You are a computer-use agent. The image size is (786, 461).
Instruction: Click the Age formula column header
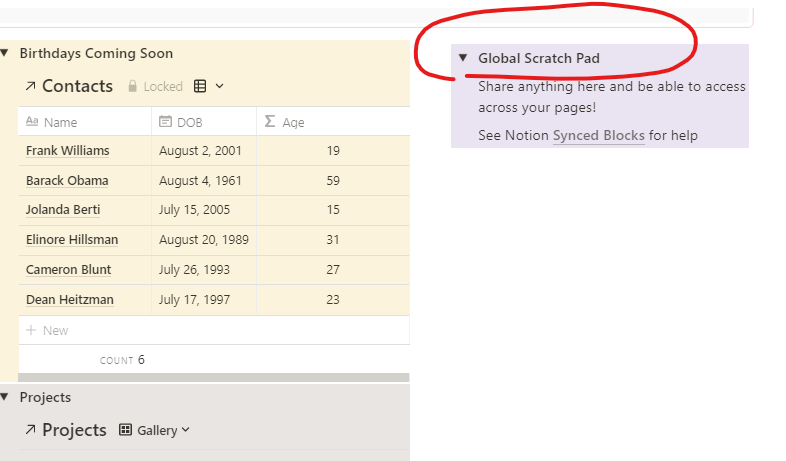pyautogui.click(x=292, y=123)
